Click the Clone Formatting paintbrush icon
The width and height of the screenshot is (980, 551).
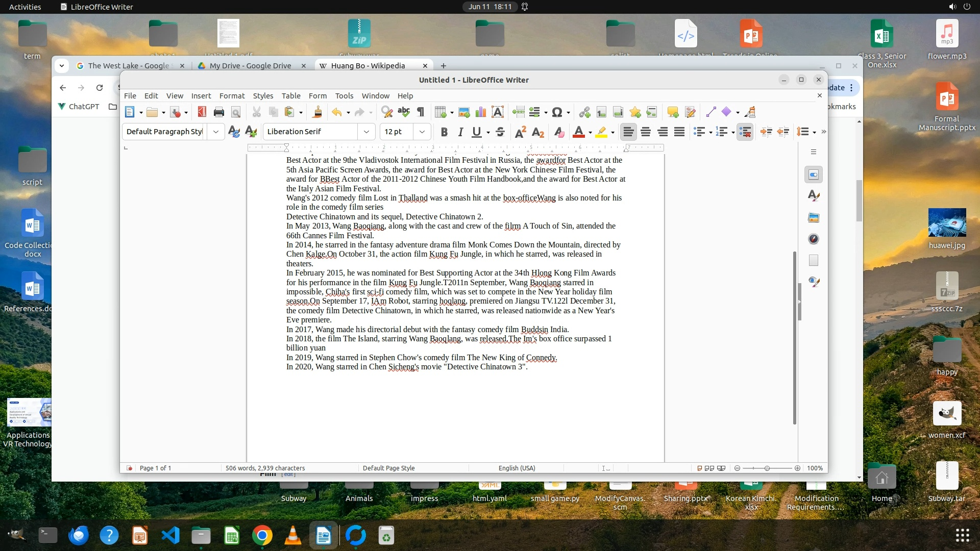(317, 112)
